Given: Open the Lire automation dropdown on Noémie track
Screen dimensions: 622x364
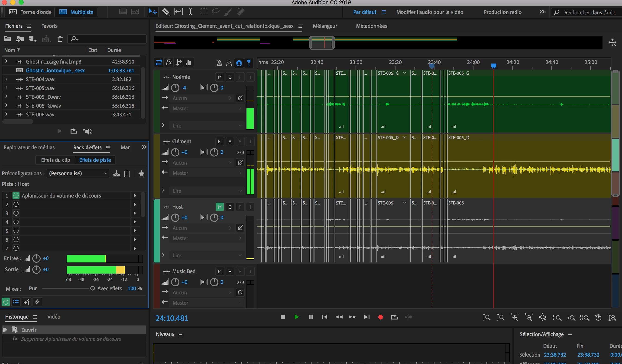Looking at the screenshot, I should [x=207, y=125].
